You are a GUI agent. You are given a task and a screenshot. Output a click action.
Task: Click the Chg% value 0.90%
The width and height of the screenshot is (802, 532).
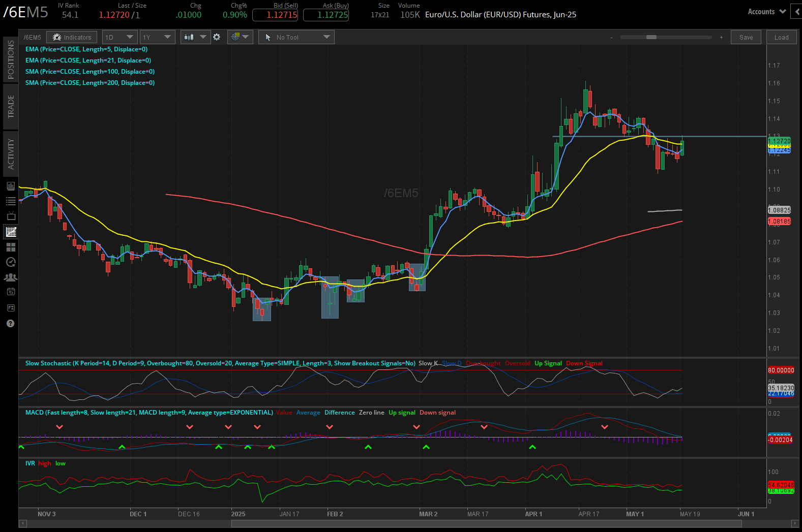235,15
